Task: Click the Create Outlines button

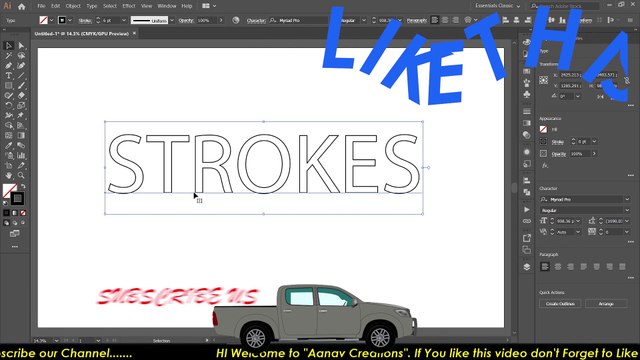Action: 560,304
